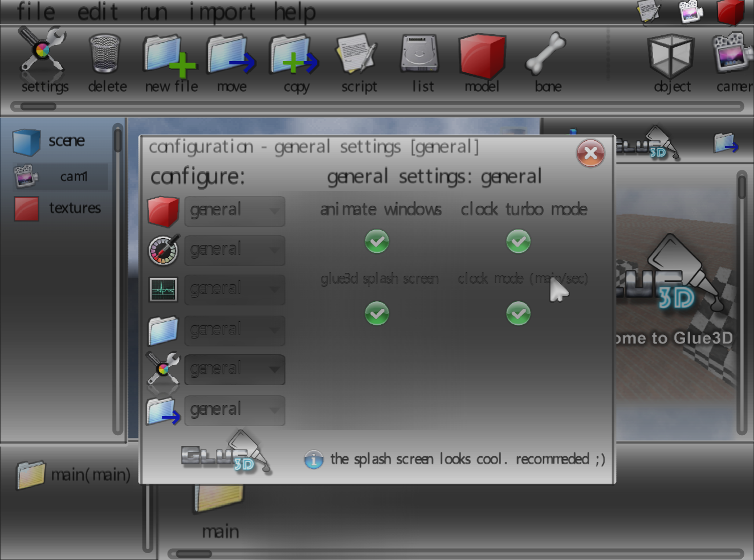Choose the plain folder category in the configure list

click(x=164, y=330)
